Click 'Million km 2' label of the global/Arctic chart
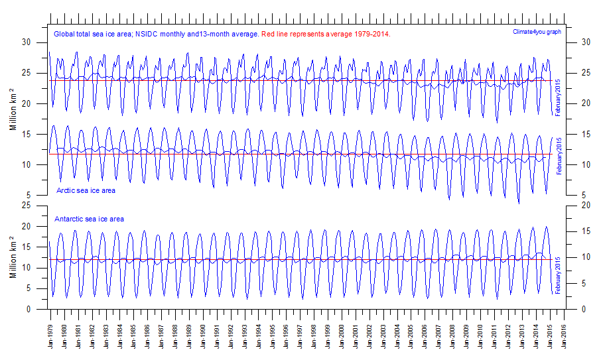This screenshot has height=364, width=603. pos(13,109)
